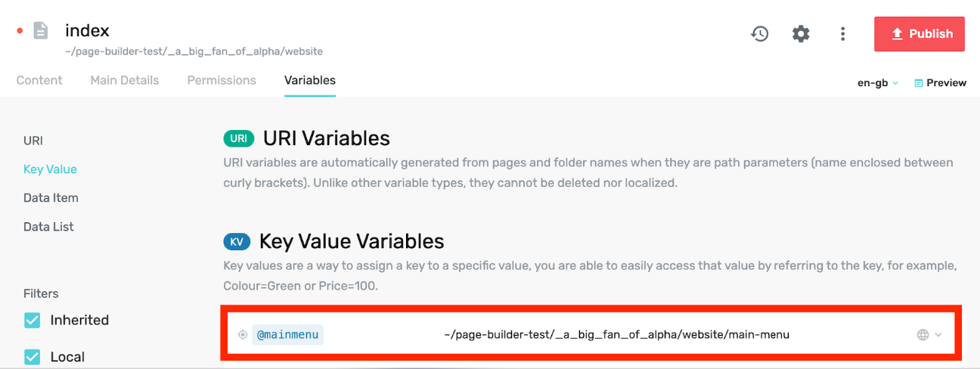Click the green URI badge
The image size is (980, 369).
point(239,138)
